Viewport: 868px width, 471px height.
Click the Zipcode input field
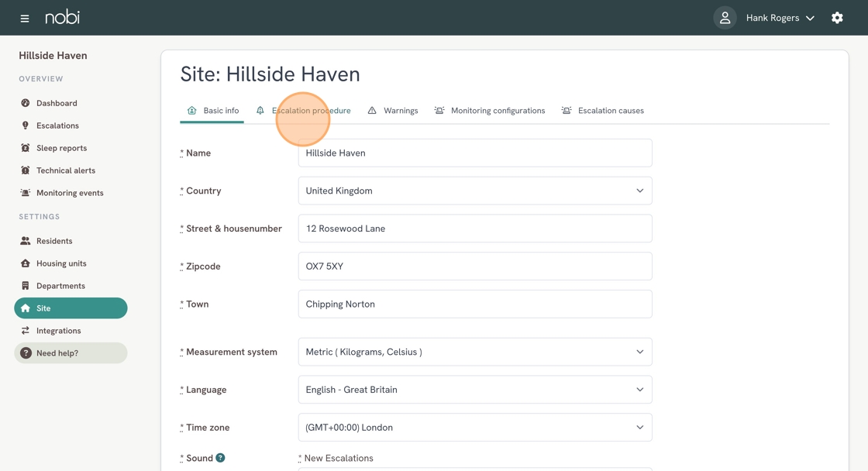[x=474, y=266]
